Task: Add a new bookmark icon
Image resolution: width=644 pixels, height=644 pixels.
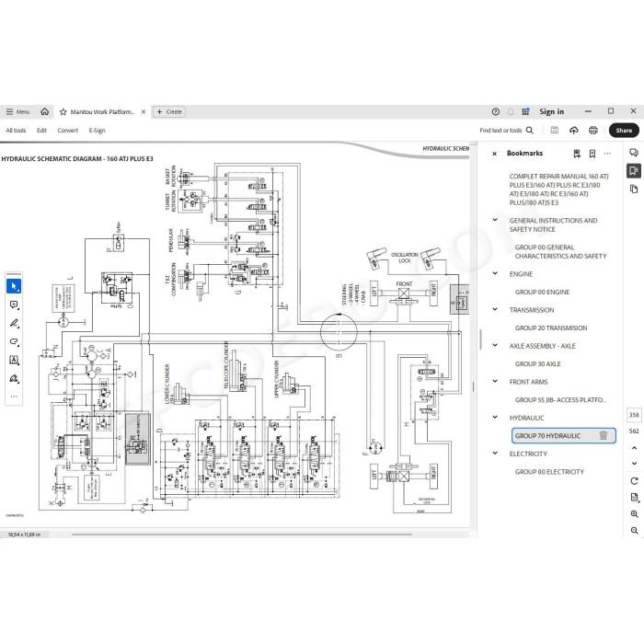Action: pos(592,154)
